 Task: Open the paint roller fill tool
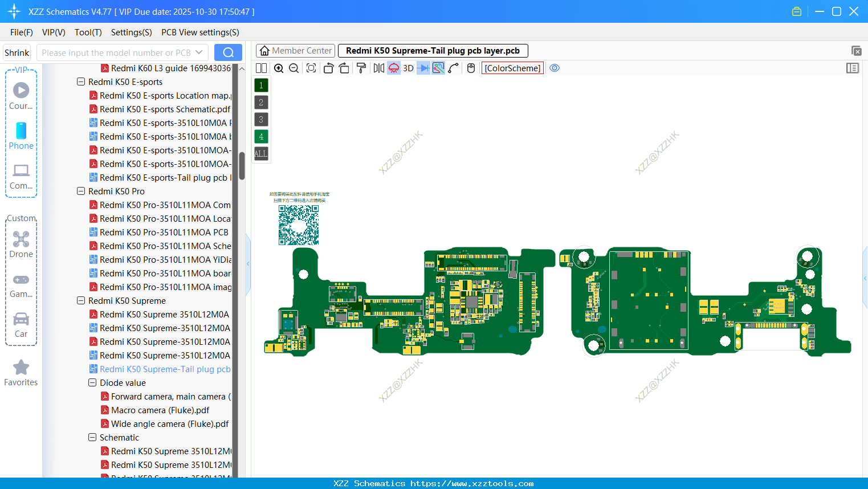[x=362, y=68]
